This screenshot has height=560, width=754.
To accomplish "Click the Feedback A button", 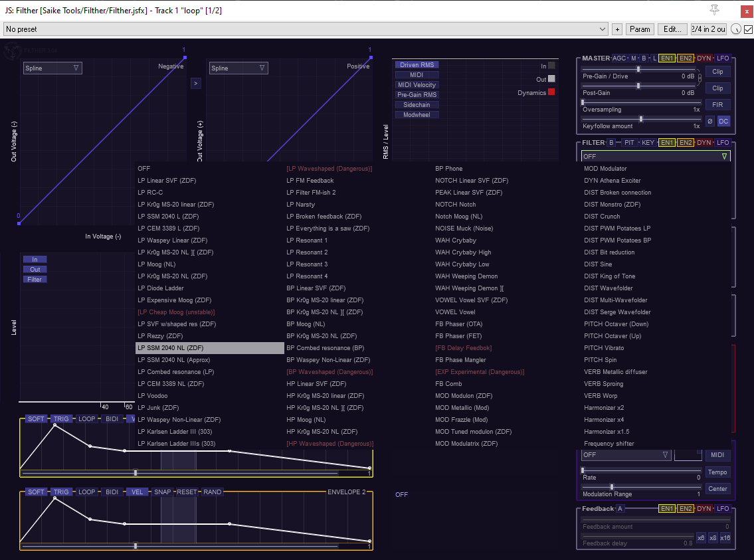I will pos(620,509).
